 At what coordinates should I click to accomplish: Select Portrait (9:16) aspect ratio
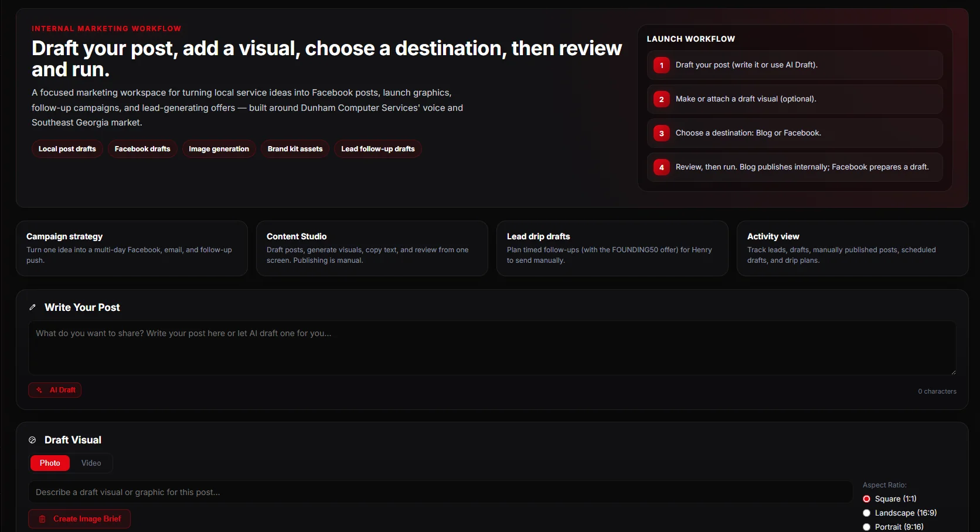point(866,527)
